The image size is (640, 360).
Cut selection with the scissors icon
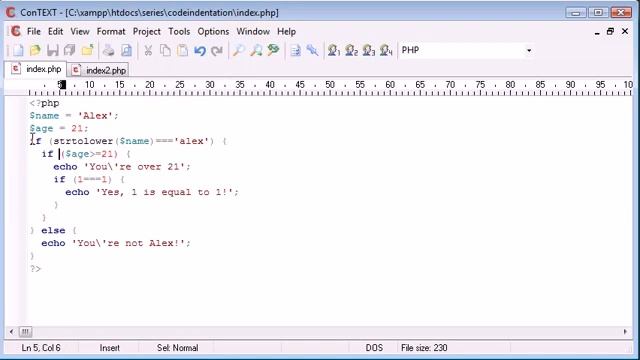point(148,50)
